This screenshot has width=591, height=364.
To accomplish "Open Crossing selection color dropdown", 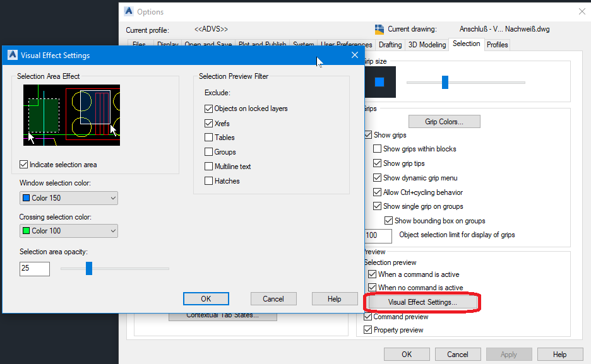I will 69,231.
